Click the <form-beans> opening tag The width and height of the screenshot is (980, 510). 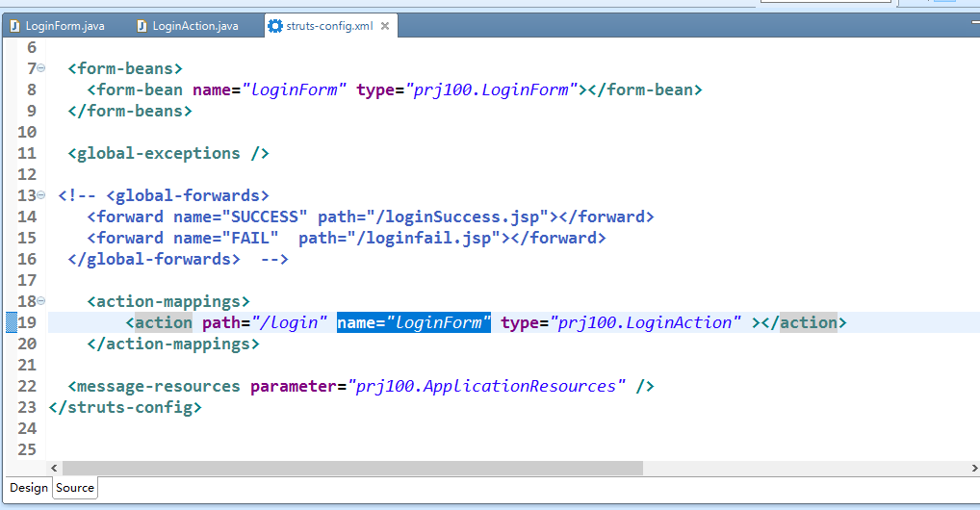pyautogui.click(x=125, y=68)
